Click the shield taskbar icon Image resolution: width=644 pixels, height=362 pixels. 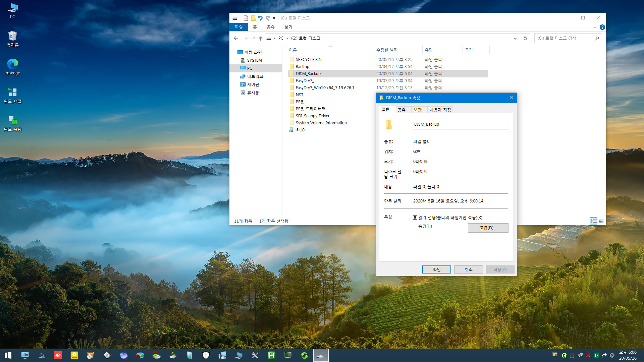click(206, 355)
